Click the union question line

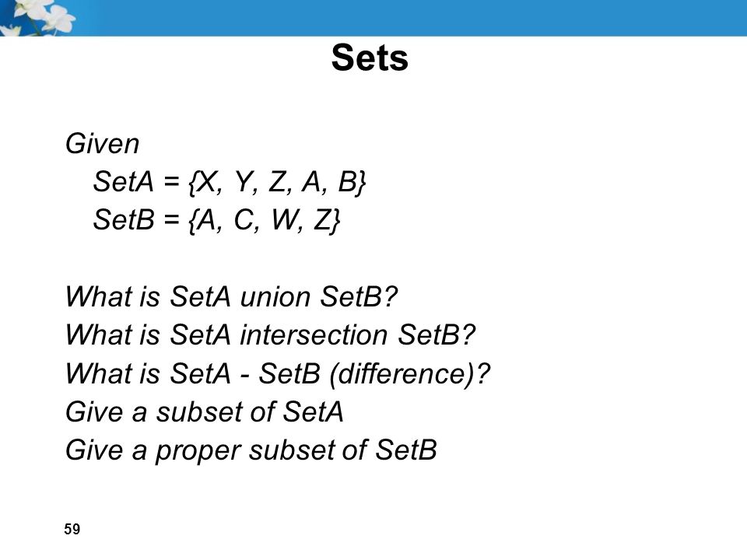click(x=231, y=296)
